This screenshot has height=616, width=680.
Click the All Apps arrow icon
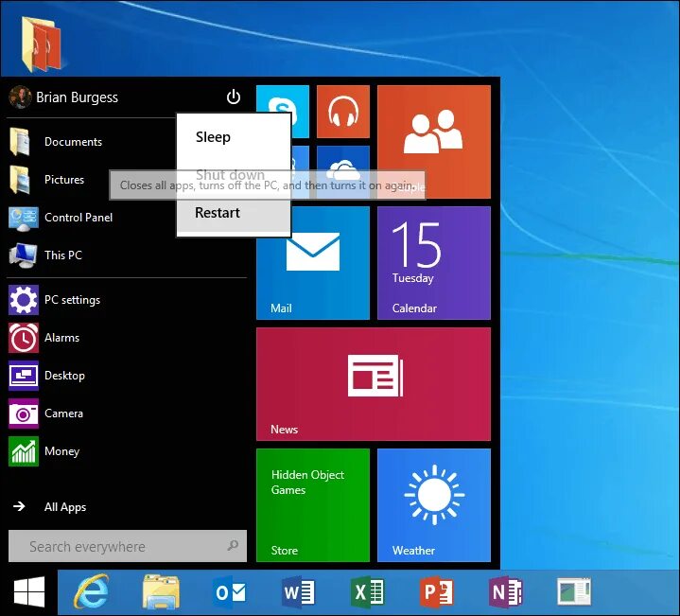pos(19,506)
